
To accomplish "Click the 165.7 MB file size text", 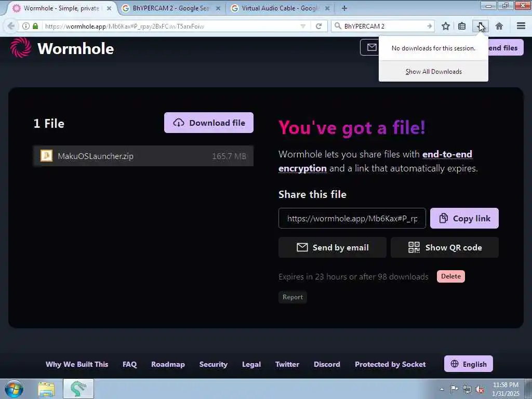I will (x=229, y=156).
